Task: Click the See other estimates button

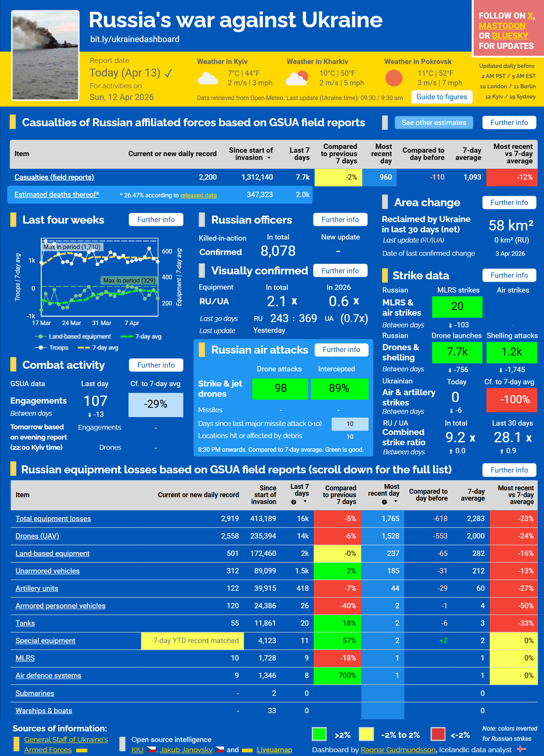Action: pos(433,123)
